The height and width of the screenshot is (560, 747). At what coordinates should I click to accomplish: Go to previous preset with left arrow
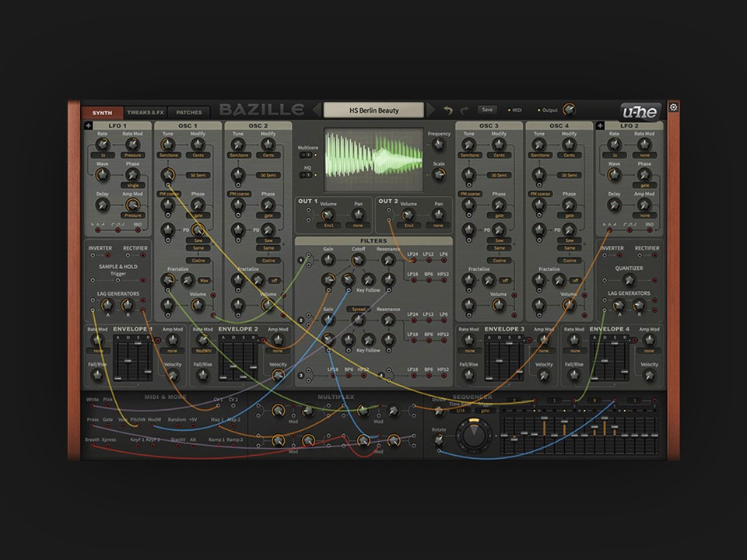point(317,110)
